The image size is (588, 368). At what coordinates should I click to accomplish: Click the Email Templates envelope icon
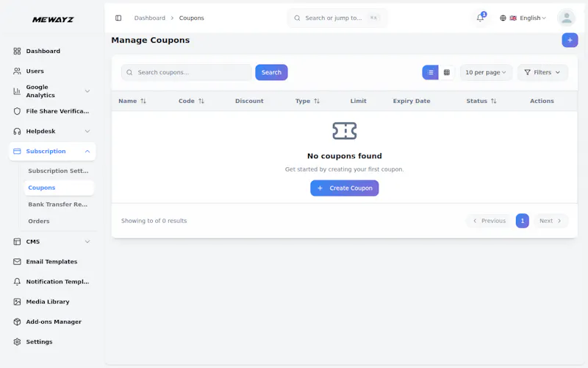point(17,262)
